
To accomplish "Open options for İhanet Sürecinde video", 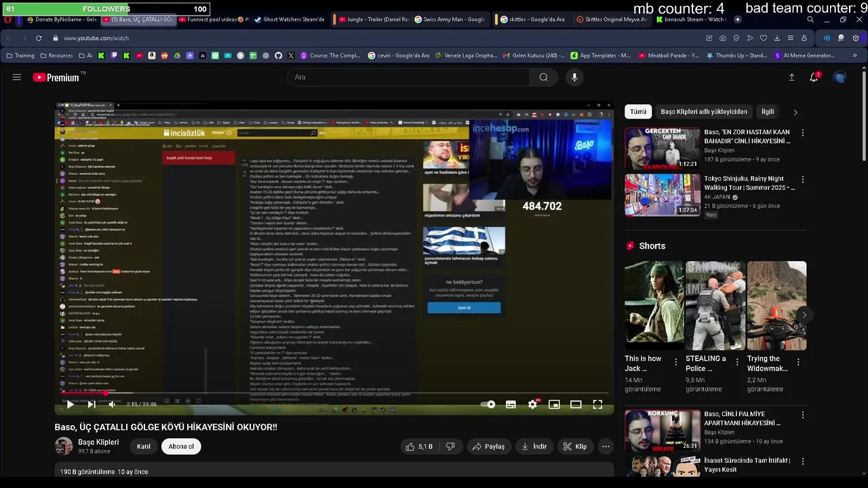I will coord(803,461).
